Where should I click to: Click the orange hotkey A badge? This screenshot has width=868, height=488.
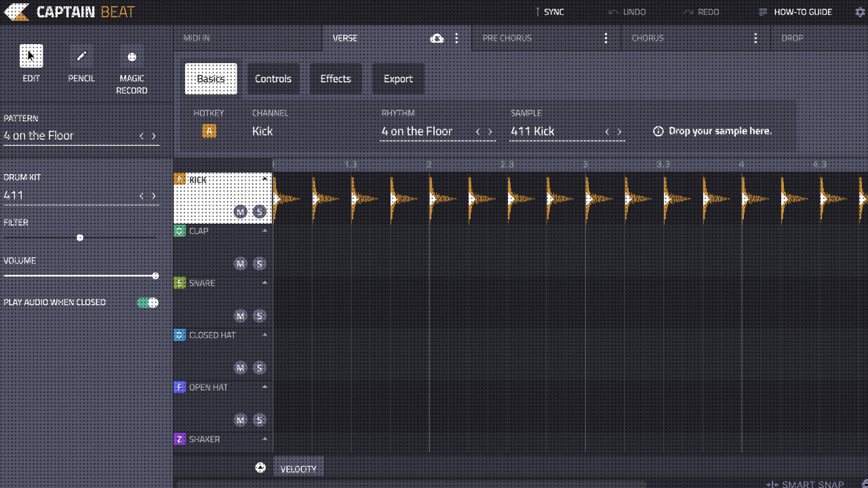coord(209,131)
